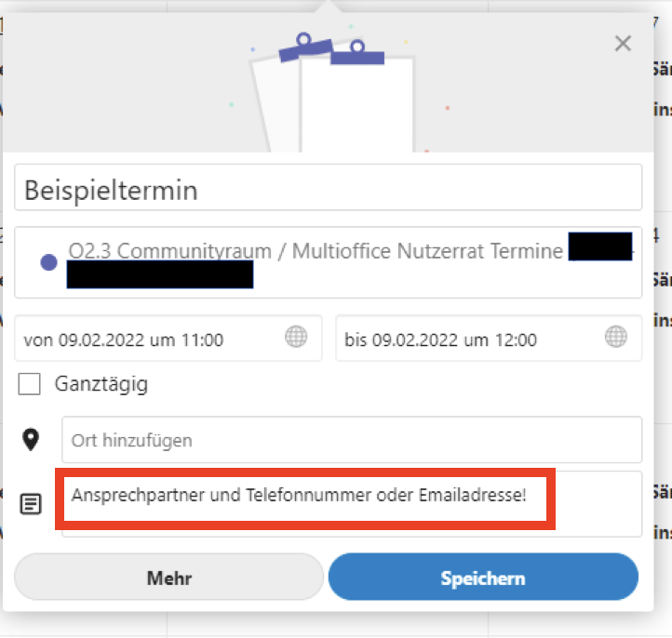672x638 pixels.
Task: Toggle the Ganztägig checkbox
Action: click(30, 383)
